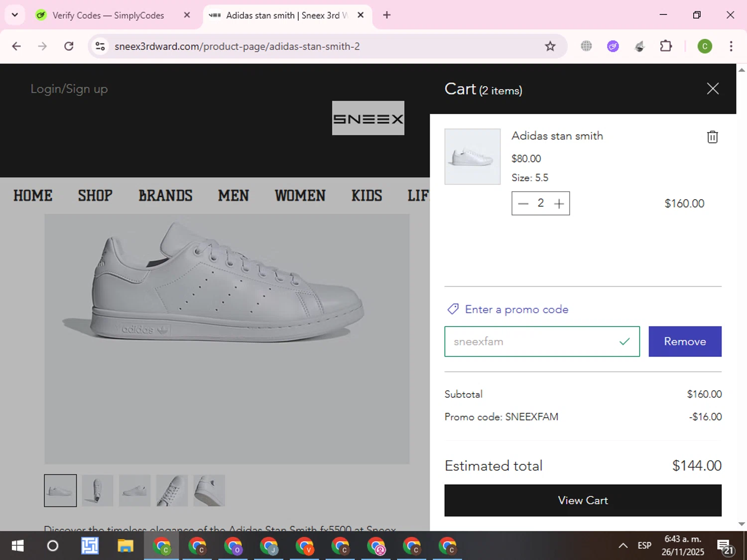Screen dimensions: 747x560
Task: Click the purple round extension icon
Action: pos(613,46)
